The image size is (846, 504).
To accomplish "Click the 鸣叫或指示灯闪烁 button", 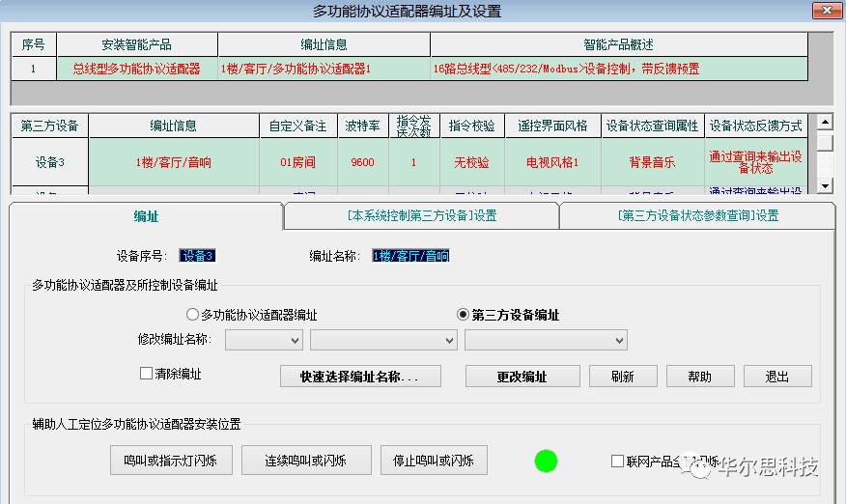I will coord(171,461).
